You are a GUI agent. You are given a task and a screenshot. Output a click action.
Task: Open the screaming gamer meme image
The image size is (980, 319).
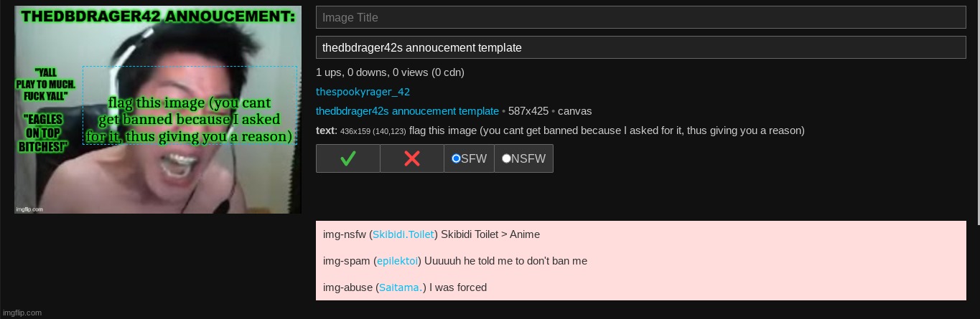click(158, 110)
